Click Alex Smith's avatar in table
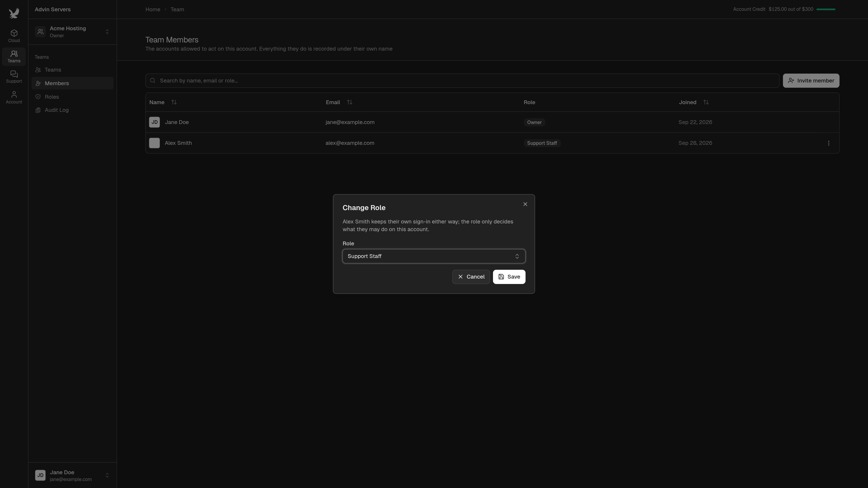868x488 pixels. click(154, 143)
